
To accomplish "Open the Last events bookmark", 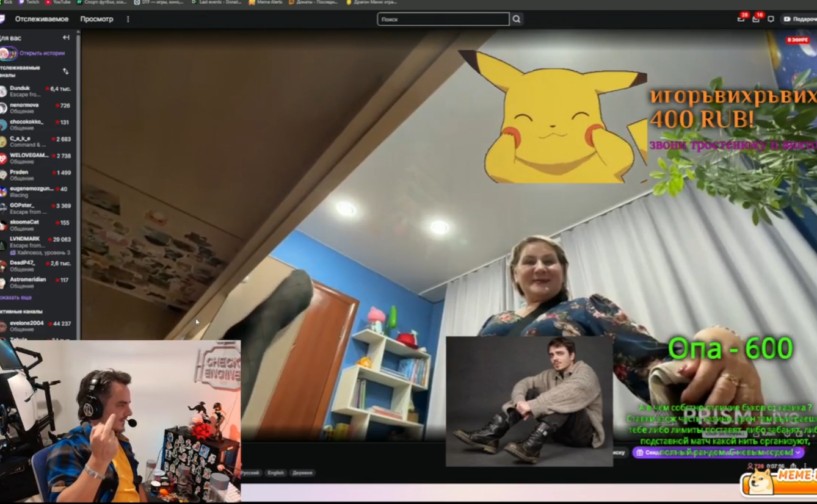I will point(216,2).
